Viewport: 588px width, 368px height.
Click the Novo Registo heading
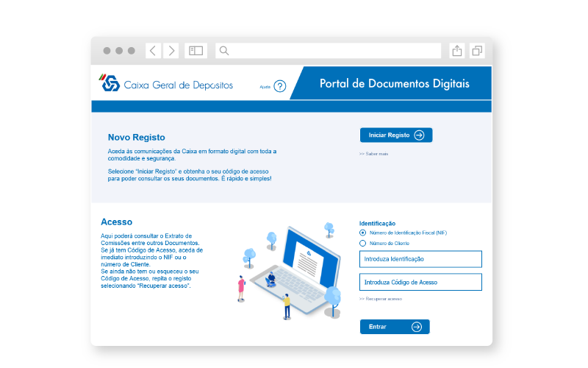pos(137,138)
